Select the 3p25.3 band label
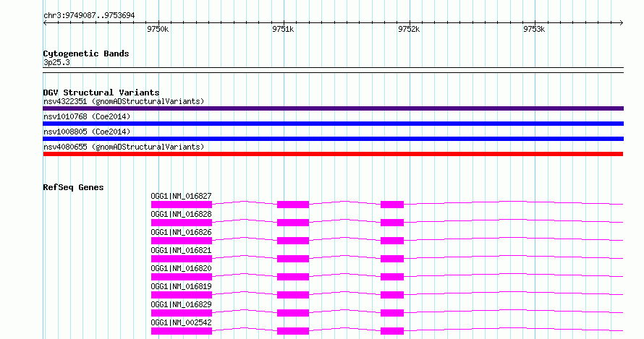 click(56, 62)
